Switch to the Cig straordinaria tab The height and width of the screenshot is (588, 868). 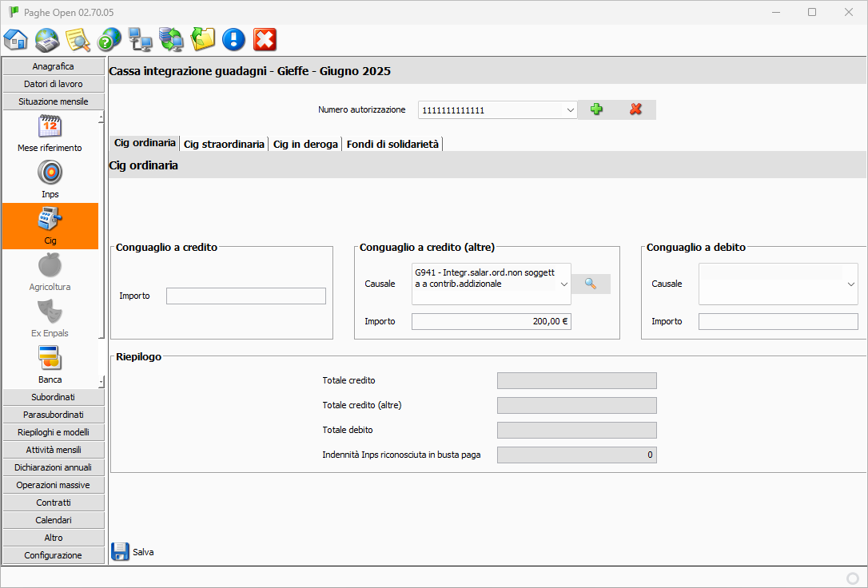click(224, 145)
